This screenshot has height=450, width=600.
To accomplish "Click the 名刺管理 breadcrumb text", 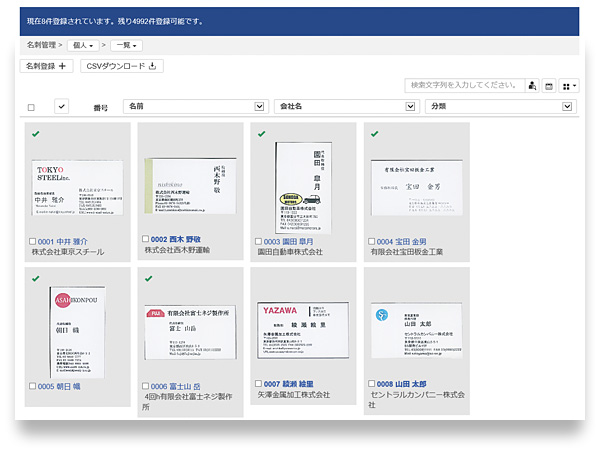I will (41, 45).
